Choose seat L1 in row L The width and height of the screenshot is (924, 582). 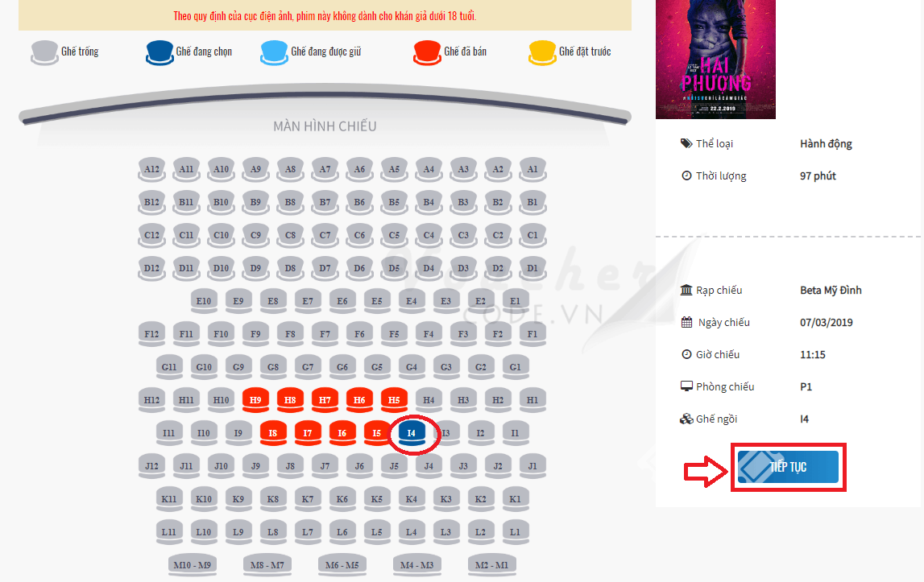coord(515,533)
